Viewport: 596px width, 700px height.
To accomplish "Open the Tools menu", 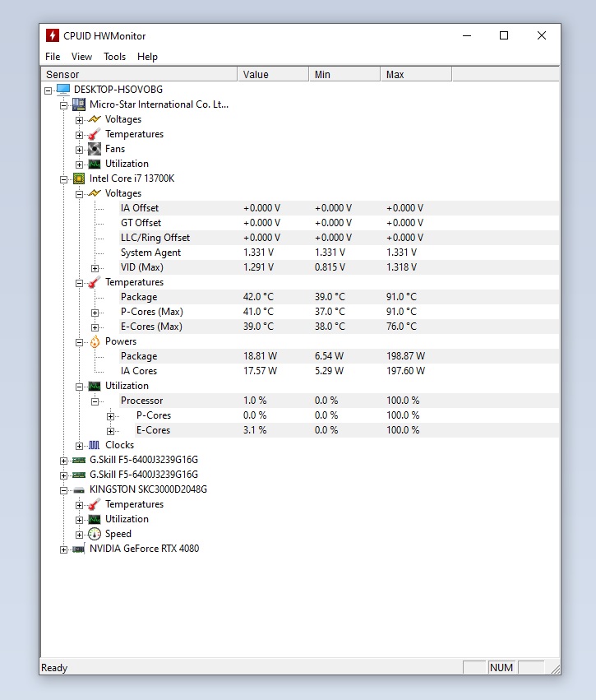I will (114, 57).
